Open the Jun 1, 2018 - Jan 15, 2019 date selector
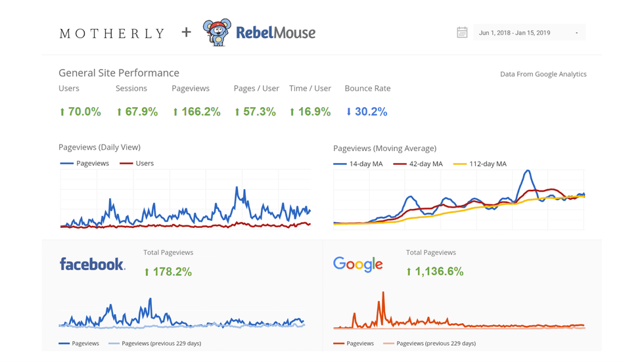The height and width of the screenshot is (362, 644). [x=515, y=33]
